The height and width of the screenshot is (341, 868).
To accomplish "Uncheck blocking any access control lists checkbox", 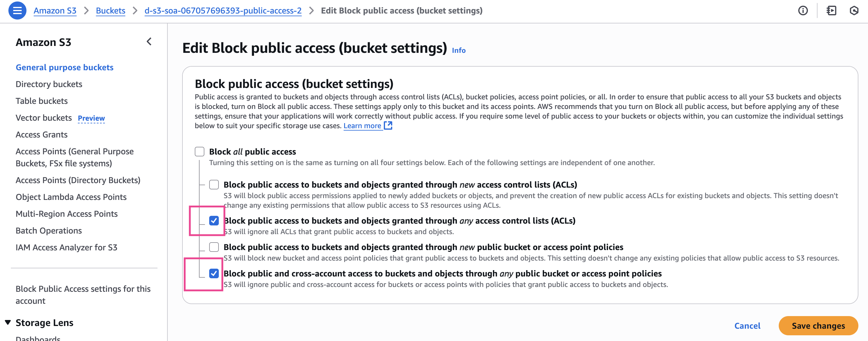I will tap(214, 221).
